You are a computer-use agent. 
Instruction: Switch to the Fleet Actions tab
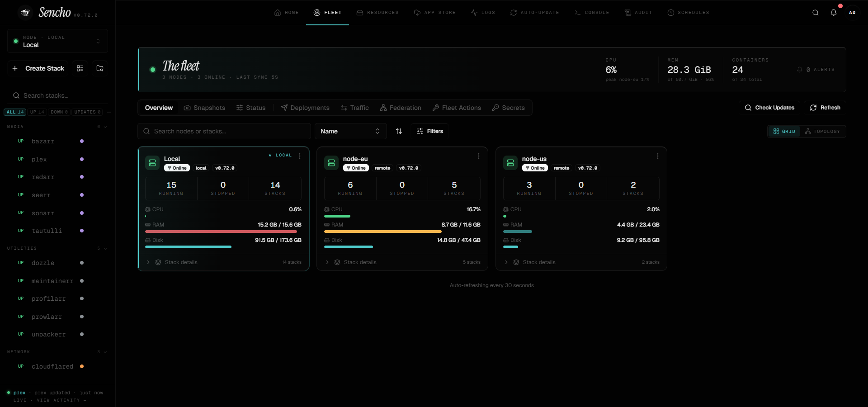[457, 108]
